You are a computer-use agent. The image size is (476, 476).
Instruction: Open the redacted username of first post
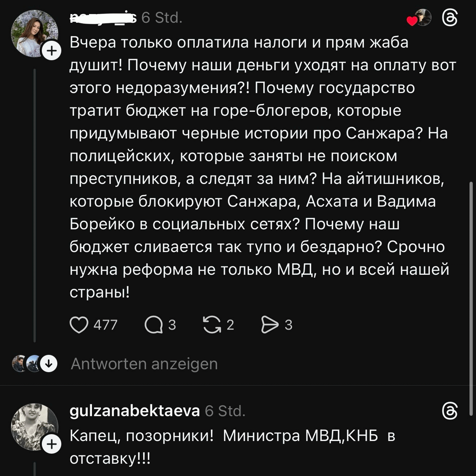103,18
